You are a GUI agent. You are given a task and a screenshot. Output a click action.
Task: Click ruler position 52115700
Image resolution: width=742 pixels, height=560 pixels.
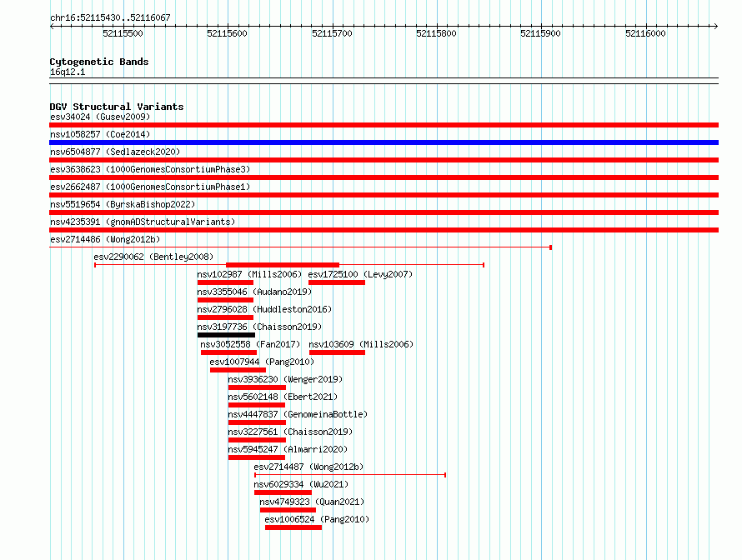point(332,33)
